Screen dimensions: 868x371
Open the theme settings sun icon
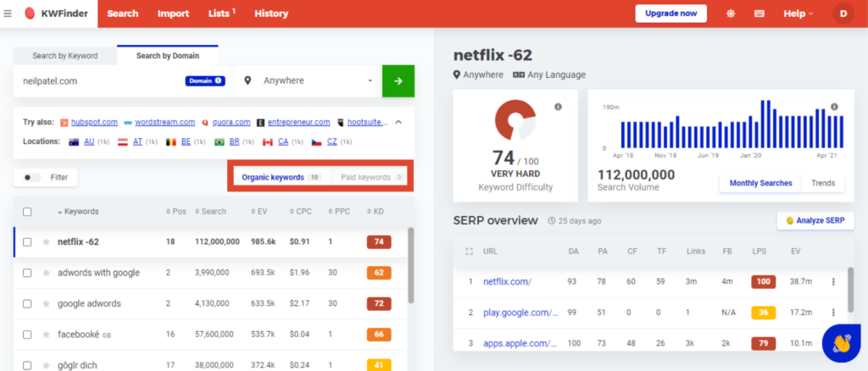pos(731,14)
